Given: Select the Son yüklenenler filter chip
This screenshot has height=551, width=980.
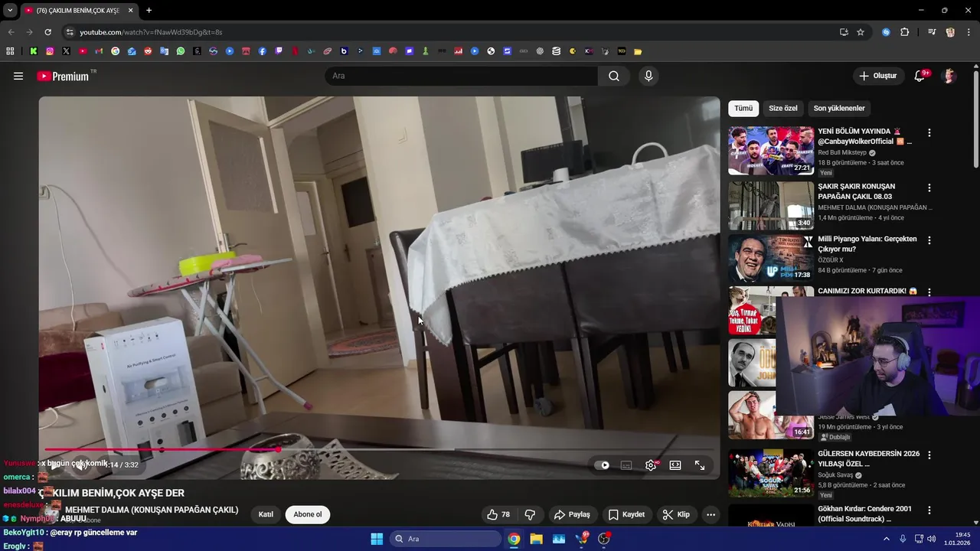Looking at the screenshot, I should tap(839, 108).
